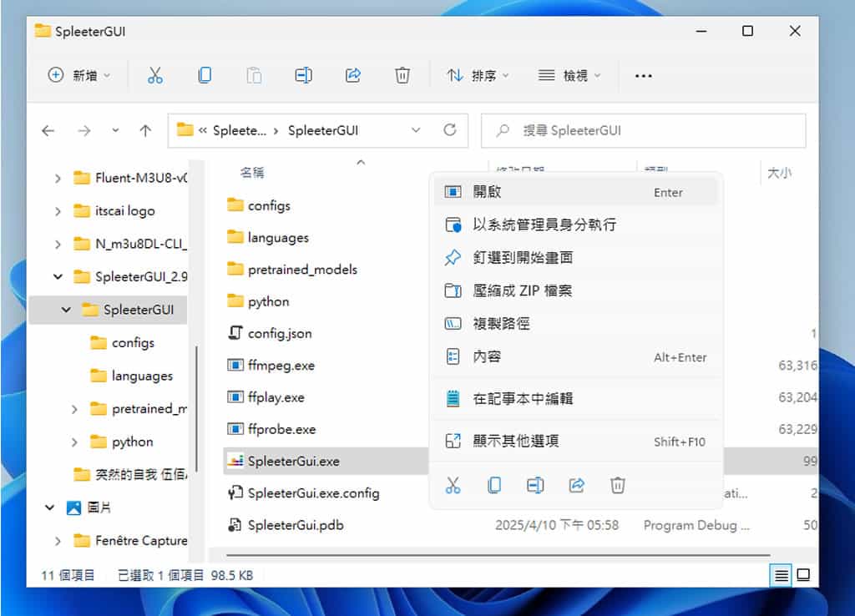
Task: Refresh the current folder view
Action: (x=450, y=130)
